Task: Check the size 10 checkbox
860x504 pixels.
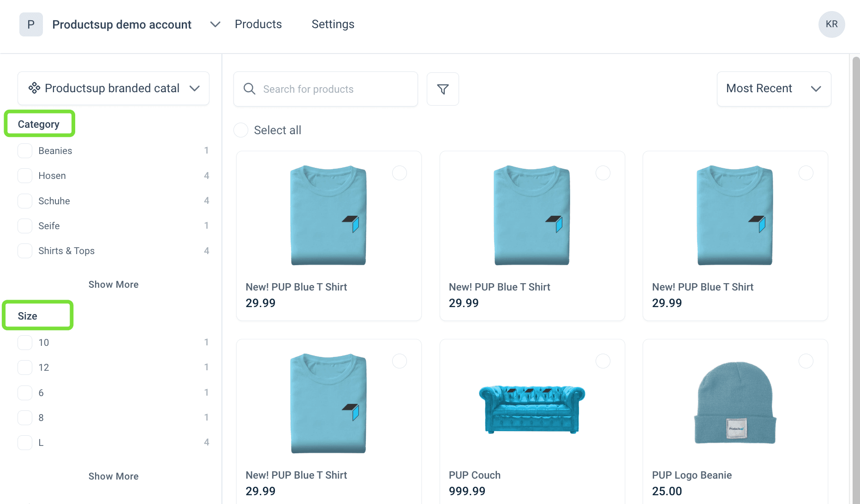Action: pyautogui.click(x=25, y=343)
